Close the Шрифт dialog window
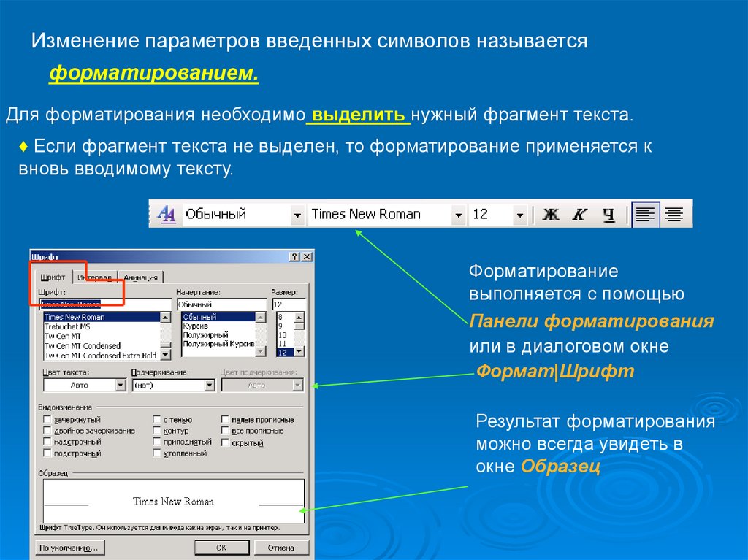 tap(307, 257)
